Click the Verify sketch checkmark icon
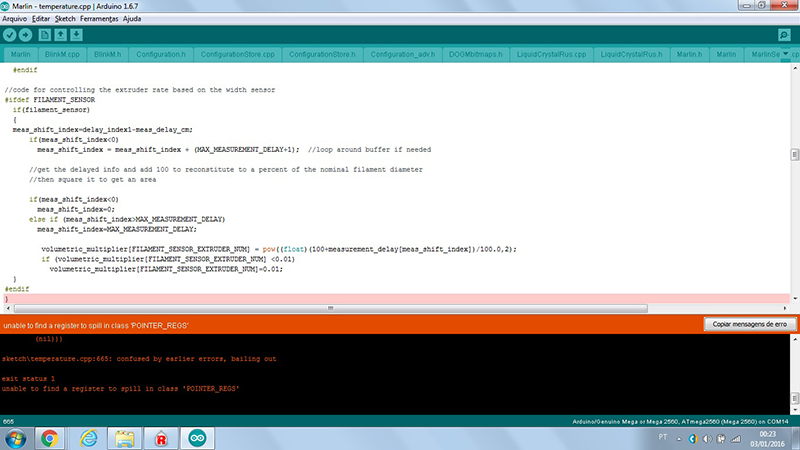The height and width of the screenshot is (450, 800). (10, 35)
